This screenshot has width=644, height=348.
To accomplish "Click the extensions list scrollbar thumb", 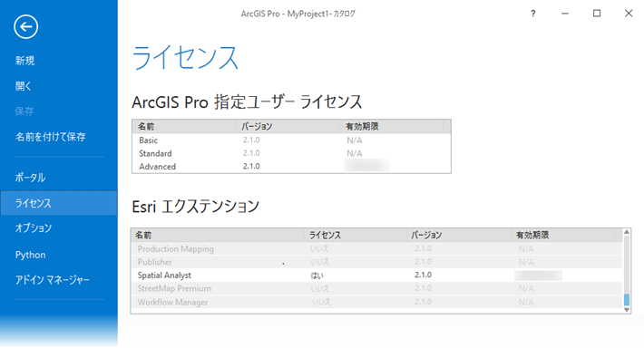I will tap(627, 300).
